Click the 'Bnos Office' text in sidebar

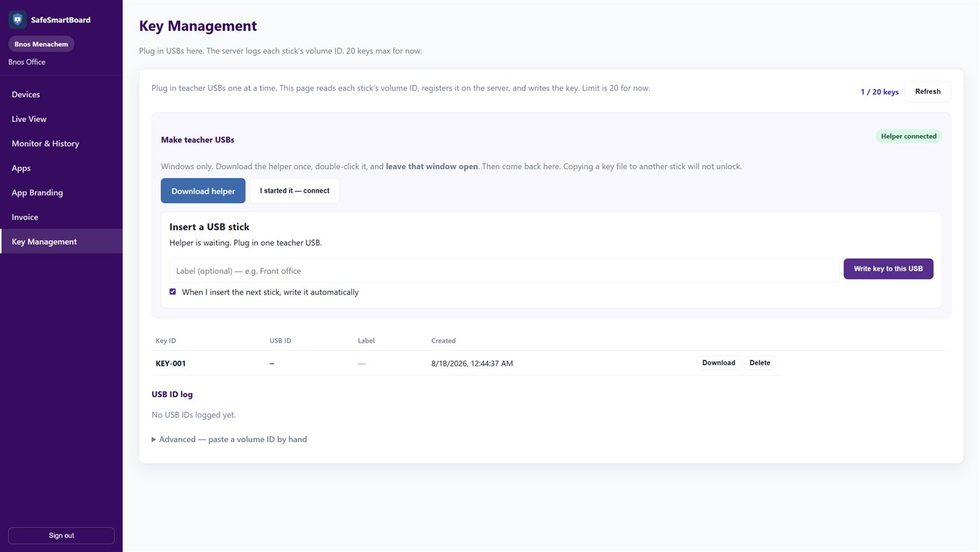click(x=27, y=62)
